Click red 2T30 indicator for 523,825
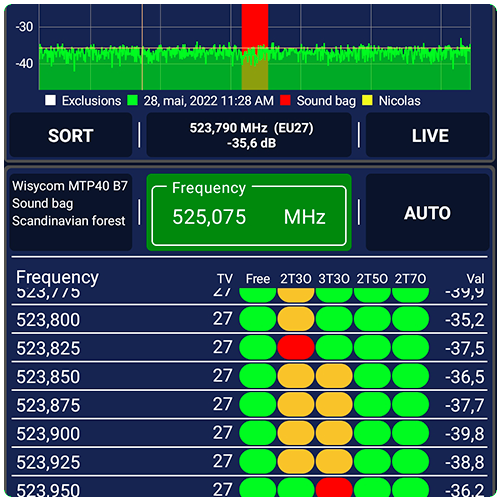500x500 pixels. coord(296,348)
